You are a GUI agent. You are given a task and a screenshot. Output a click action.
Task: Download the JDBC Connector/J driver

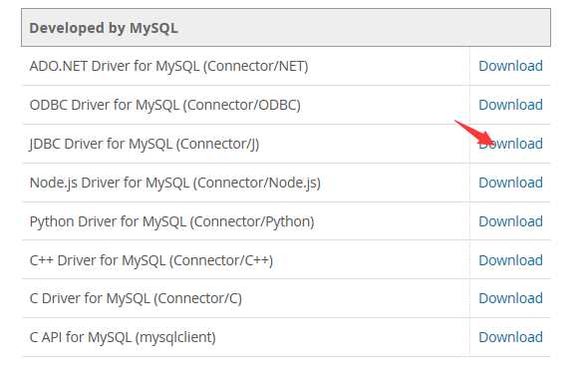tap(510, 144)
